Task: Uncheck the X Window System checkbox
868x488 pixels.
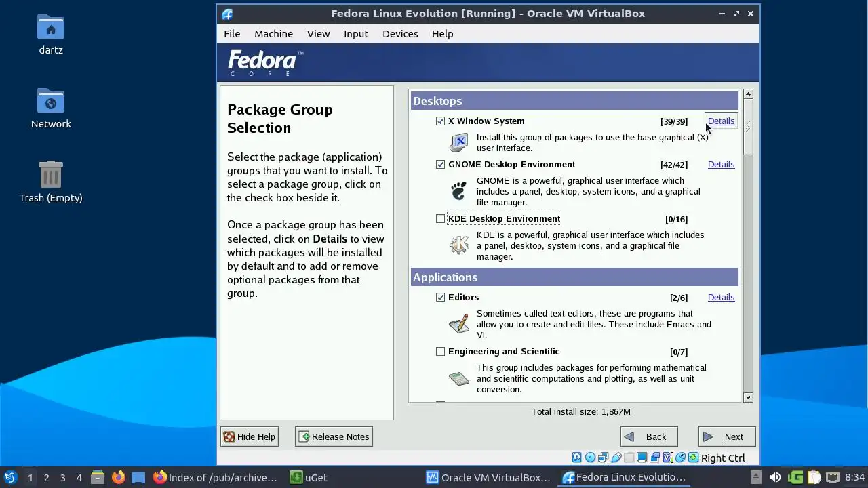Action: click(x=441, y=121)
